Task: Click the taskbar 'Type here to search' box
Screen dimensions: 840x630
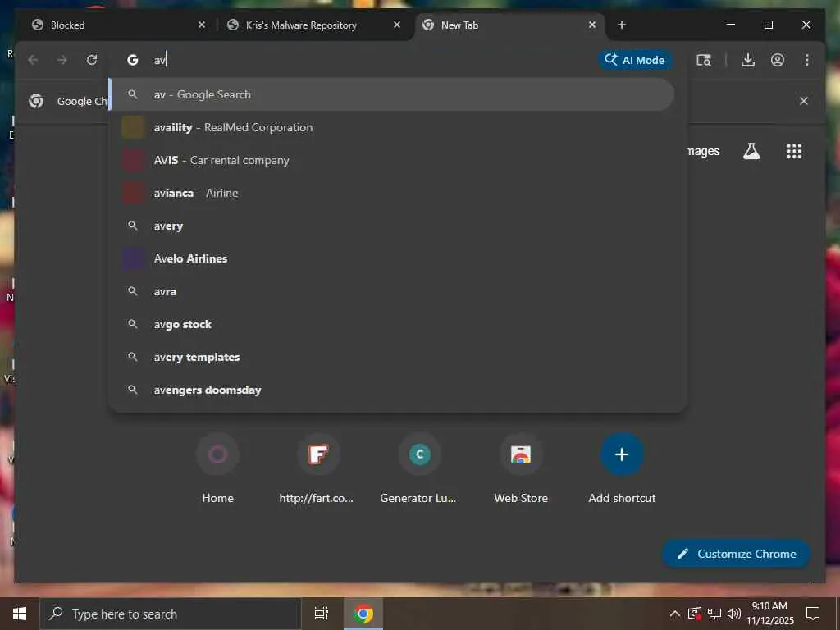Action: click(x=171, y=614)
